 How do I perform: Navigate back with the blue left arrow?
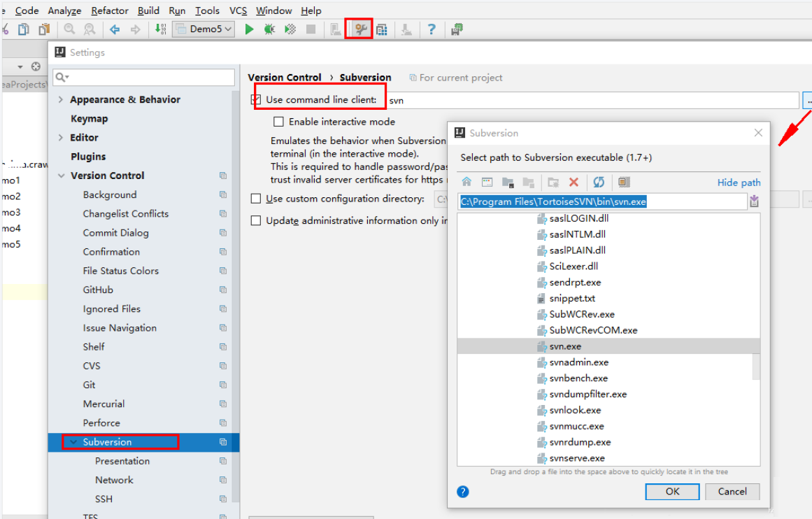click(x=115, y=29)
